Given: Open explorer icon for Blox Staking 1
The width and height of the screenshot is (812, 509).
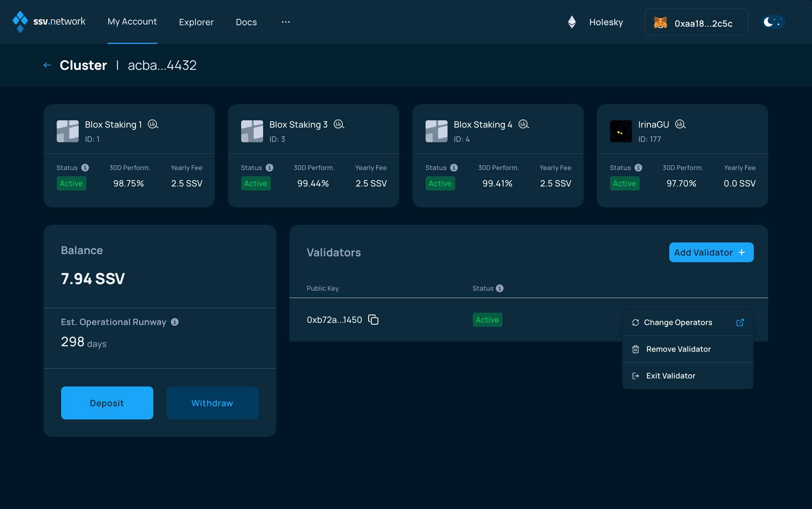Looking at the screenshot, I should [153, 124].
